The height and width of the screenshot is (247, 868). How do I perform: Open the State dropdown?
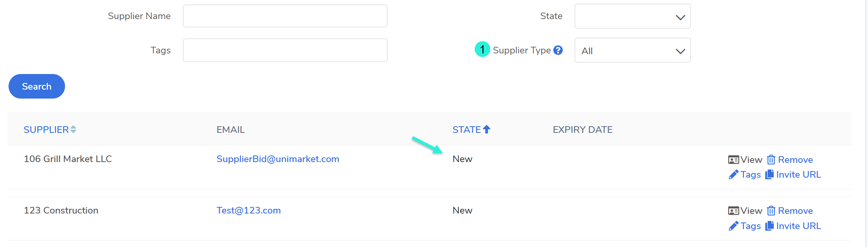(x=632, y=16)
